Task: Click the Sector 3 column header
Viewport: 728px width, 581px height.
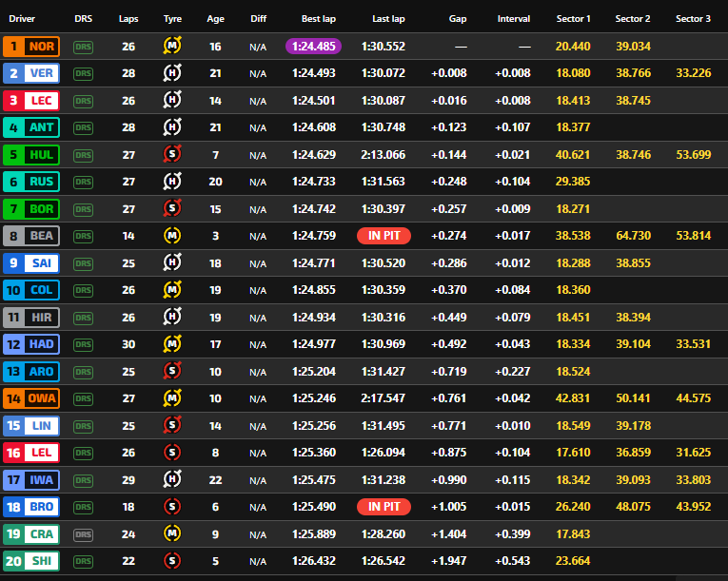Action: click(x=693, y=19)
